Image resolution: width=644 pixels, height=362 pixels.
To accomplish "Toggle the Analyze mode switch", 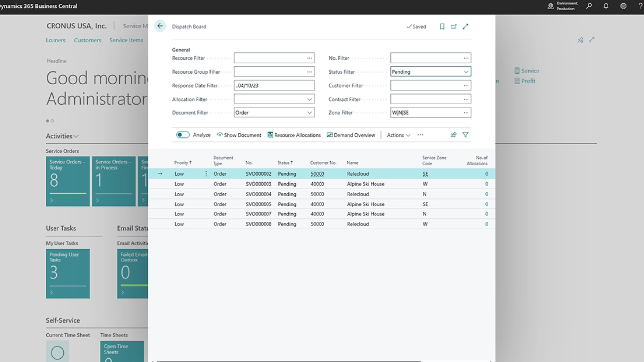I will pyautogui.click(x=183, y=135).
